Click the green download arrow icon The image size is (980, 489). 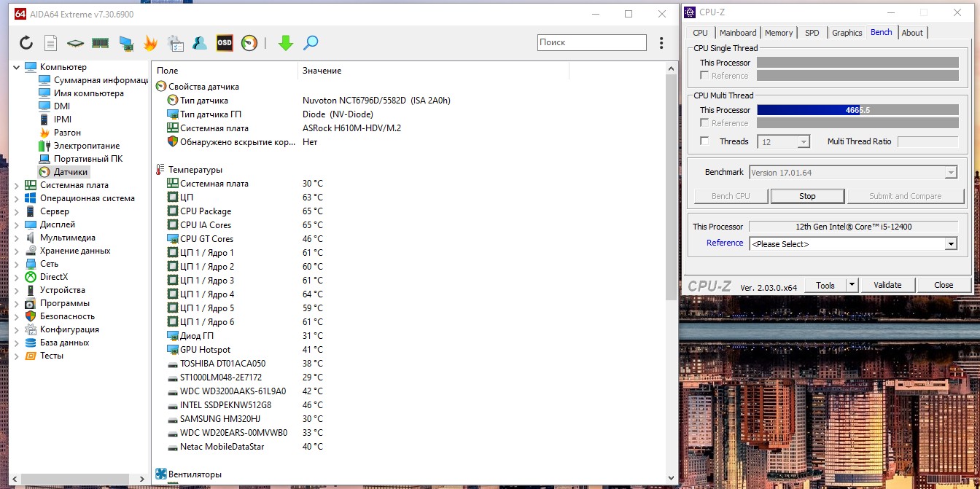[x=286, y=43]
